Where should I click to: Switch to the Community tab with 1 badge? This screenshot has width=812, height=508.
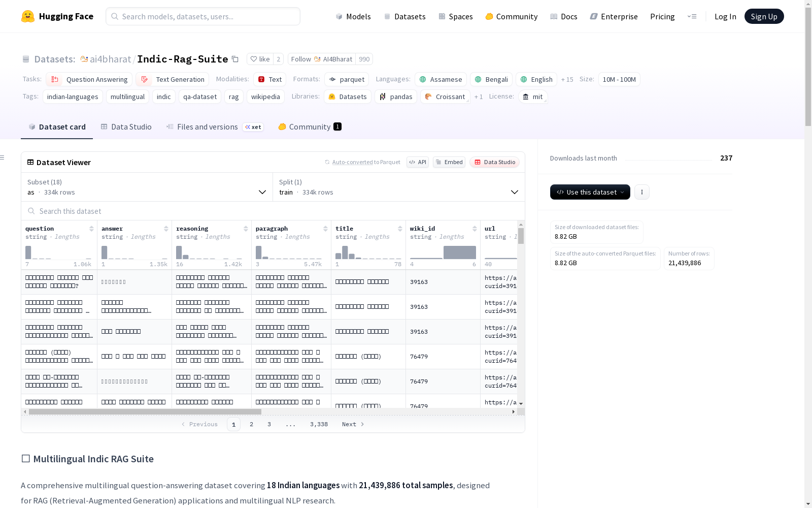pos(310,127)
